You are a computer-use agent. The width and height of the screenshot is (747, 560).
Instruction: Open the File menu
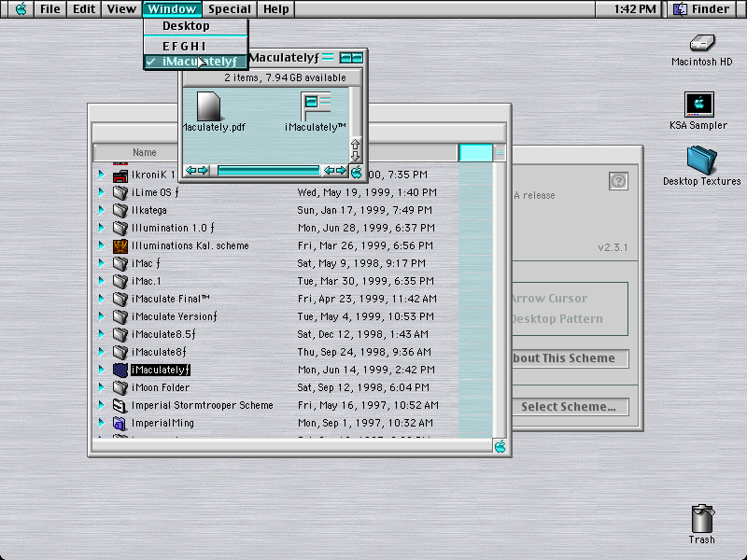(x=50, y=9)
